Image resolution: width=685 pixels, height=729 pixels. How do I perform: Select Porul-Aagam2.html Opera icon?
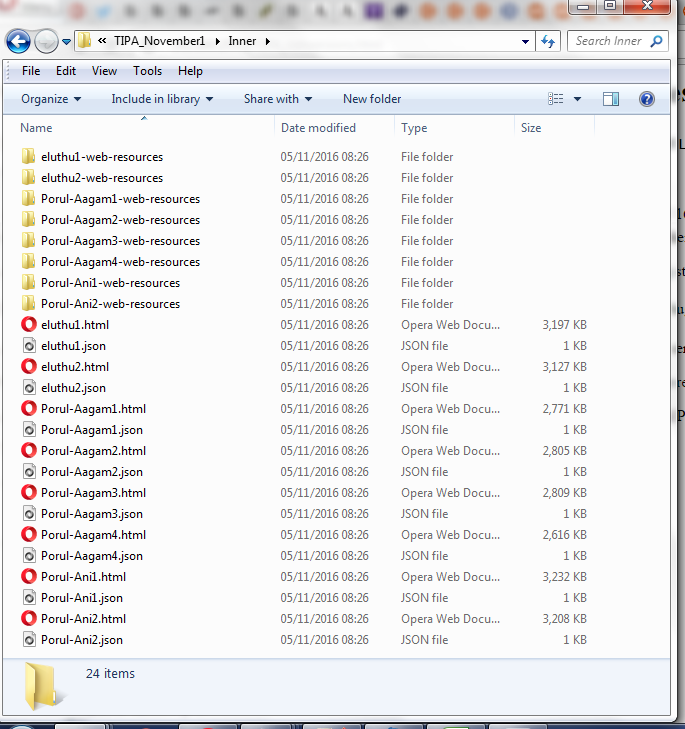(28, 451)
